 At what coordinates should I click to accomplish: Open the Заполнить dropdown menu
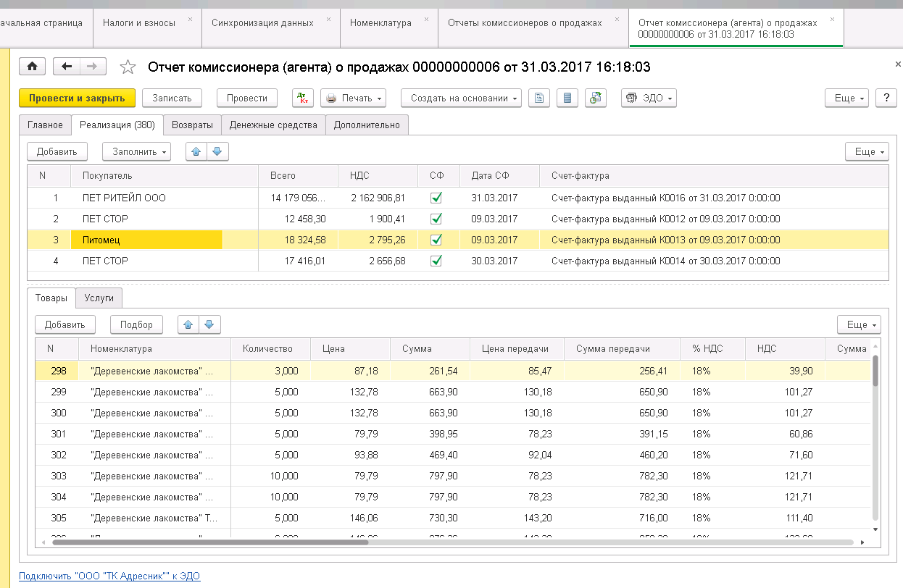tap(136, 151)
